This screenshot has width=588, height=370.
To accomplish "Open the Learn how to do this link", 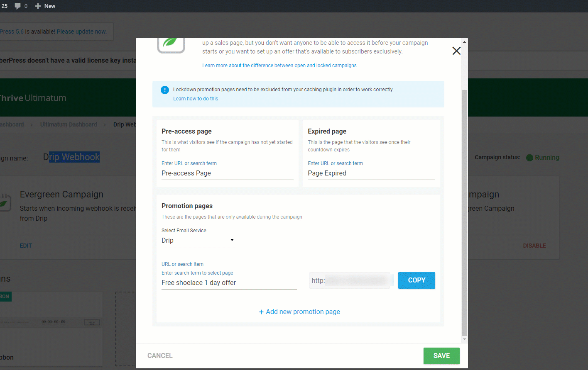I will pos(196,99).
